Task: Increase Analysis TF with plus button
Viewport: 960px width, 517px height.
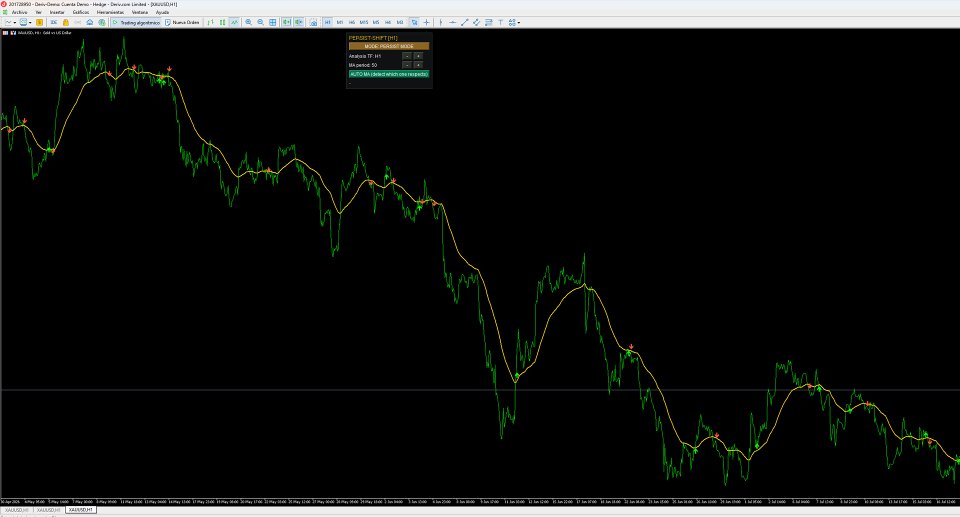Action: pos(418,56)
